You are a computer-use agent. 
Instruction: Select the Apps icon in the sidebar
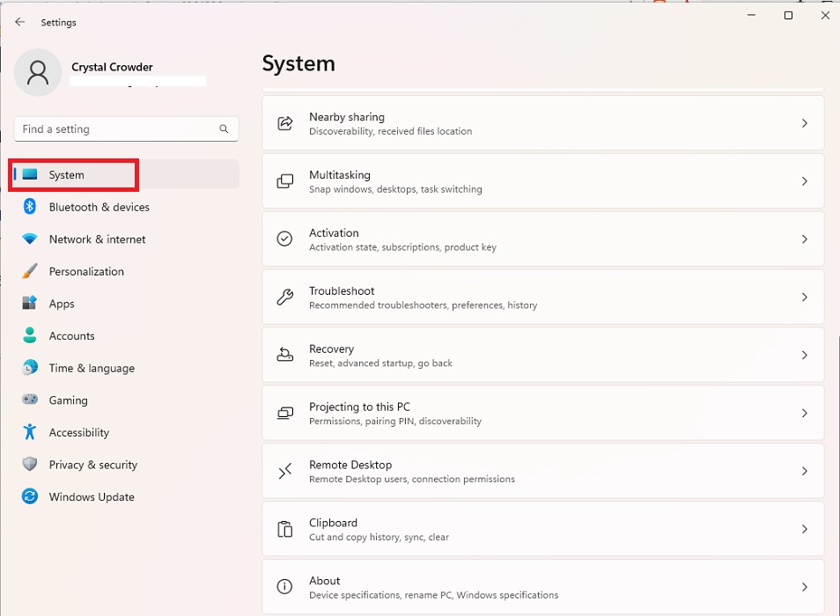(30, 303)
